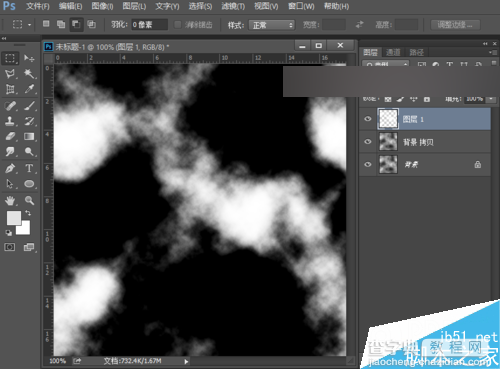Hide 图层 1 layer visibility
This screenshot has width=500, height=369.
(x=368, y=119)
